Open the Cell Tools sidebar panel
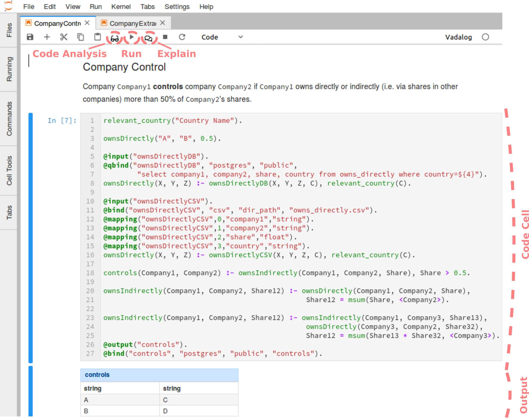This screenshot has width=529, height=420. (9, 170)
